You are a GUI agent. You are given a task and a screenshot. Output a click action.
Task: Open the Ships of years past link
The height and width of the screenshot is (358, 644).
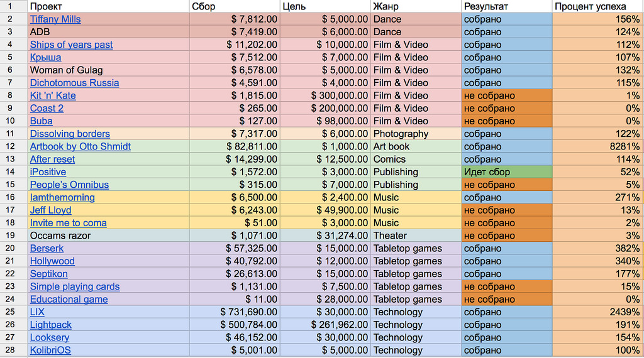pos(71,45)
